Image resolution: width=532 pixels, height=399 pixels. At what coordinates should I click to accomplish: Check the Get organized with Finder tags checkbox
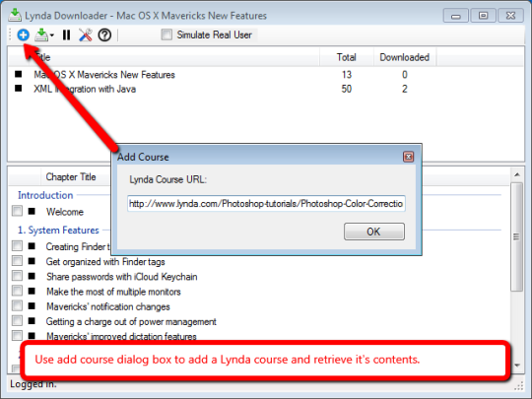(17, 260)
